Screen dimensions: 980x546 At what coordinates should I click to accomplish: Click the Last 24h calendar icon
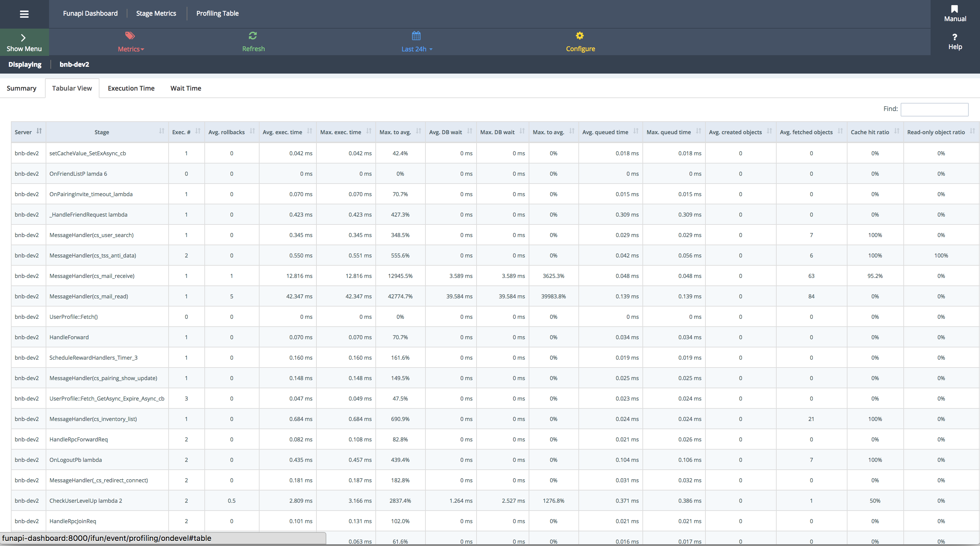coord(417,36)
